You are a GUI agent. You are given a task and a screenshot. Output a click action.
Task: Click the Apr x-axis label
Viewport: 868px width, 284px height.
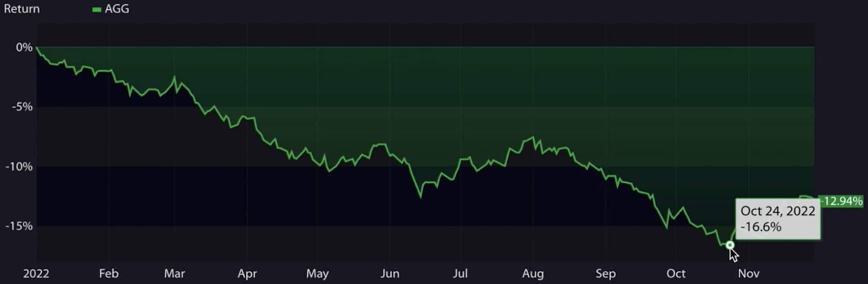[x=247, y=273]
